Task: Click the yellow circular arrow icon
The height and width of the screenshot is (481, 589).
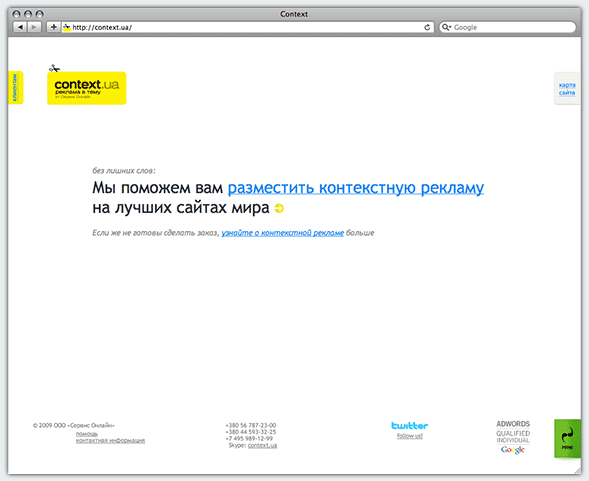Action: tap(279, 208)
